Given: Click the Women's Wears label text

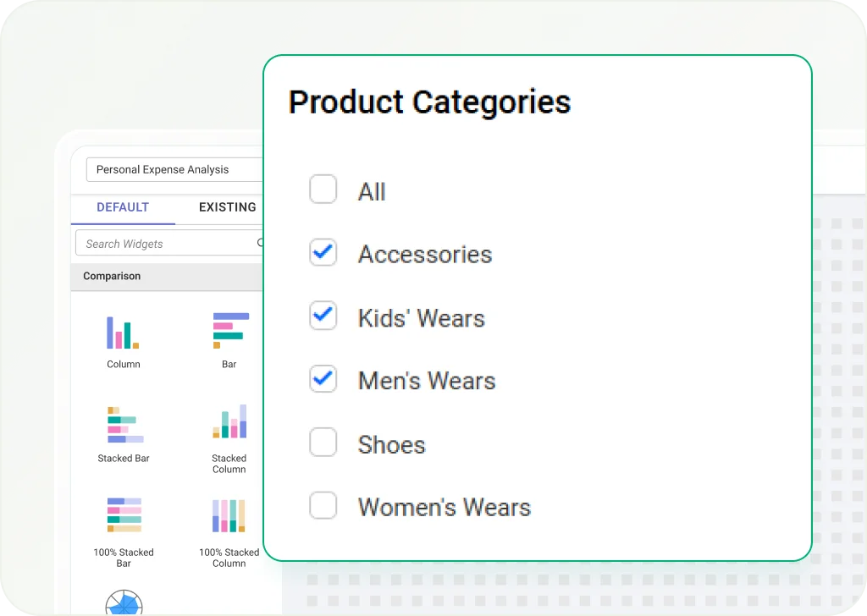Looking at the screenshot, I should coord(444,508).
